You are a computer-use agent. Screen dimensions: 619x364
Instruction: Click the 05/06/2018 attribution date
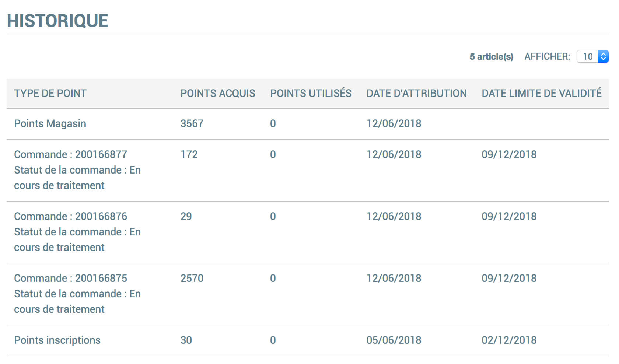click(394, 340)
